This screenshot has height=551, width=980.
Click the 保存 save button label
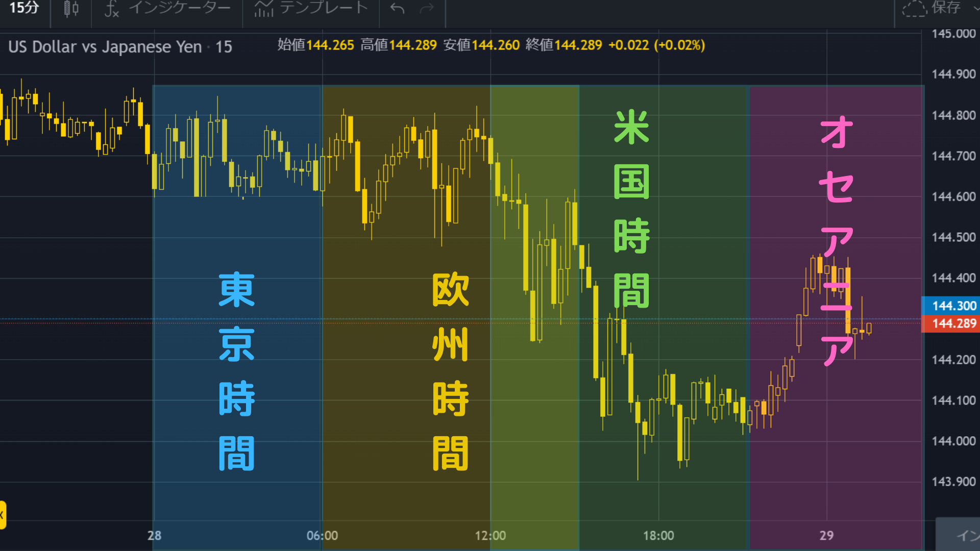(946, 8)
